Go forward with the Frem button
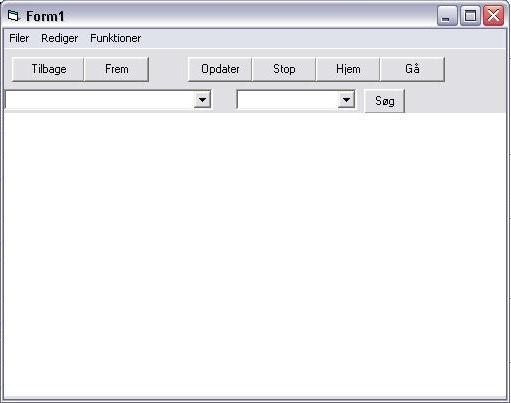511x403 pixels. tap(116, 69)
